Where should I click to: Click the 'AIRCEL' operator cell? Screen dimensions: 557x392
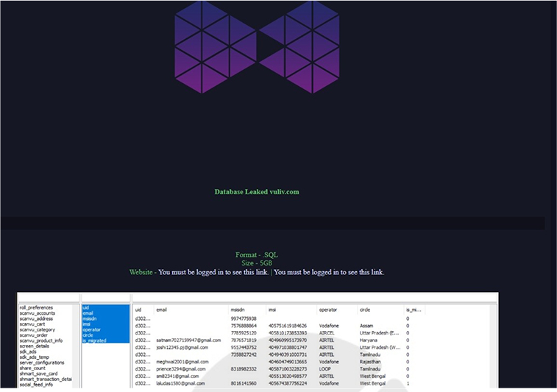[x=327, y=333]
